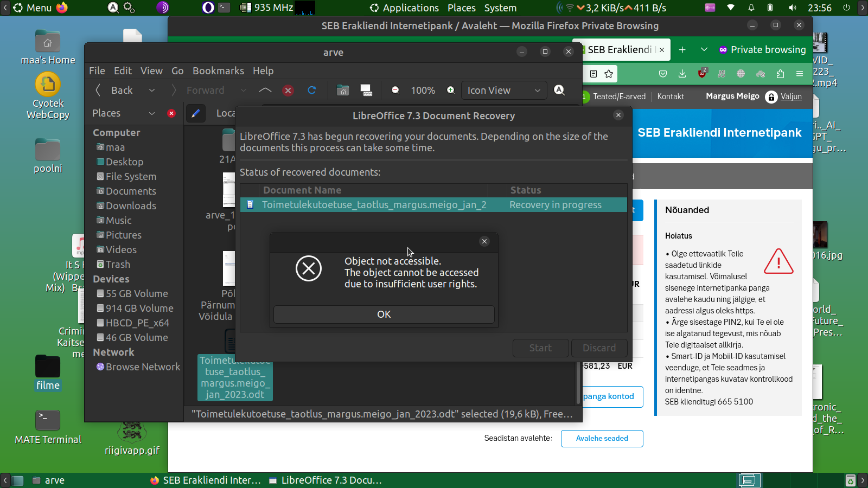868x488 pixels.
Task: Open Documents from the sidebar
Action: pyautogui.click(x=126, y=191)
